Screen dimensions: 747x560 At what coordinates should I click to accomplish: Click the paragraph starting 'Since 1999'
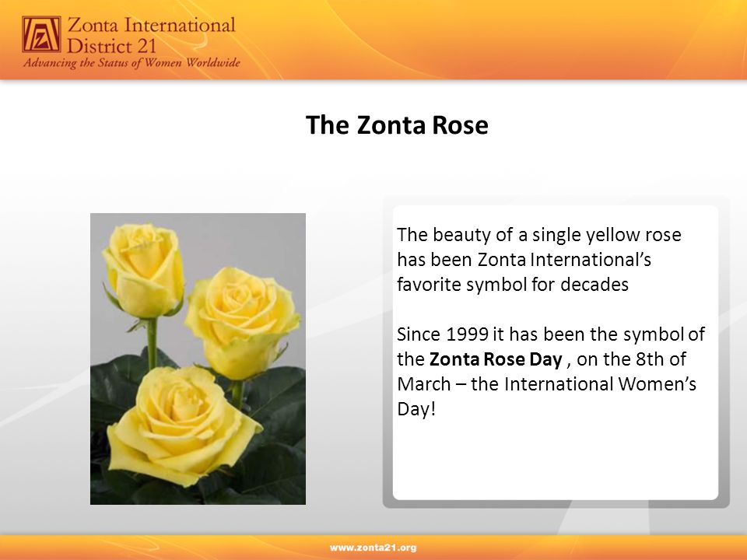[x=551, y=372]
